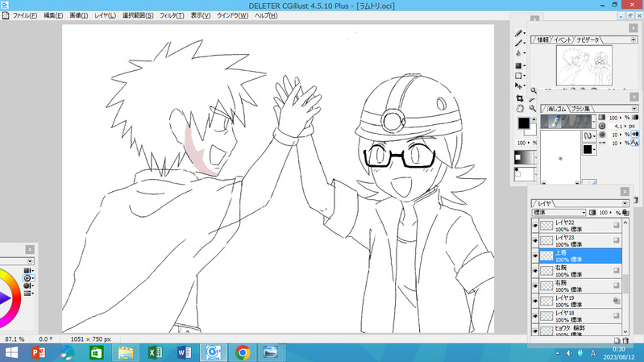The image size is (644, 362).
Task: Click the delete layer trash icon
Action: point(625,340)
